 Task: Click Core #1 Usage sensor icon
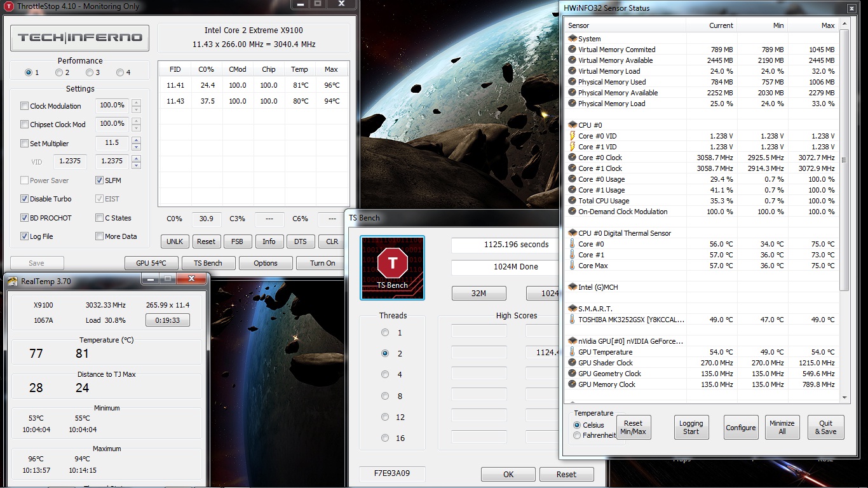(x=573, y=190)
